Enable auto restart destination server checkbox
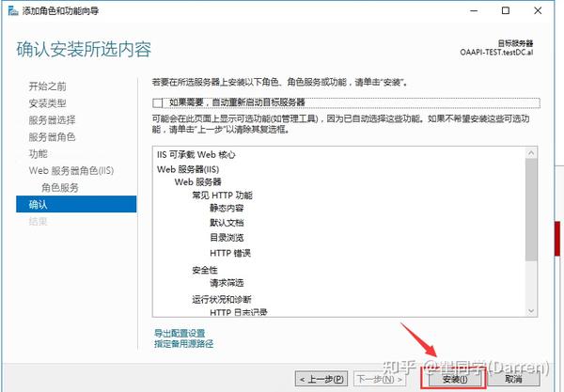Viewport: 564px width, 392px height. [157, 102]
